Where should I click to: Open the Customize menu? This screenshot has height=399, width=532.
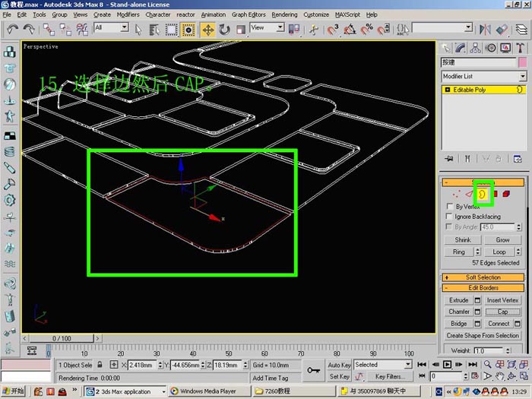316,14
